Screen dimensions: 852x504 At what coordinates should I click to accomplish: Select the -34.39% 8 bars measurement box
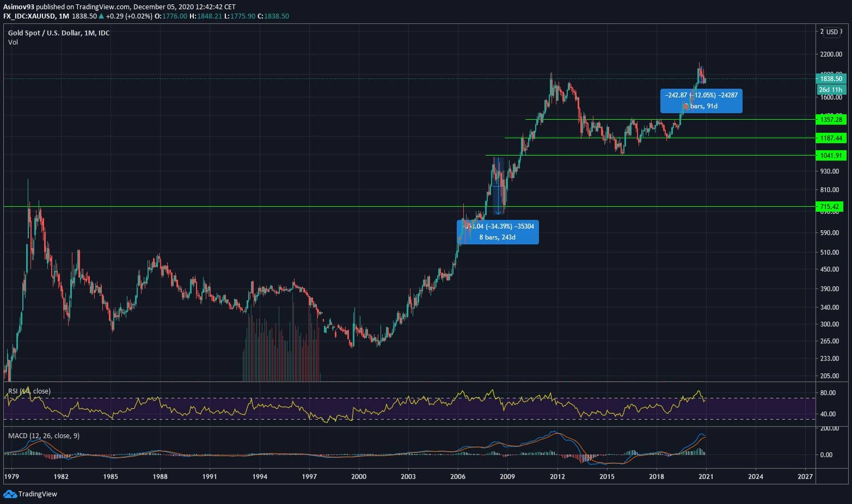tap(498, 232)
